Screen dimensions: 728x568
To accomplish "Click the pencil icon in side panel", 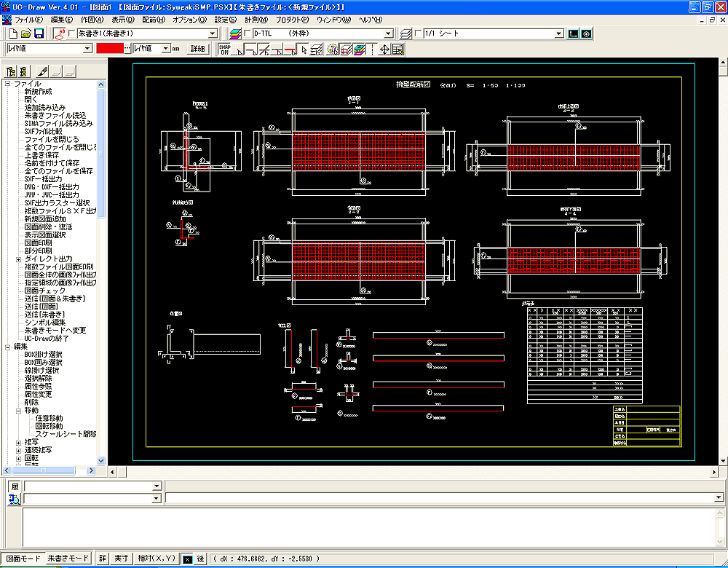I will pos(42,71).
